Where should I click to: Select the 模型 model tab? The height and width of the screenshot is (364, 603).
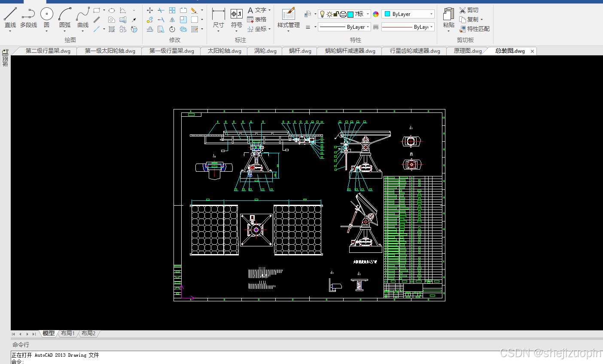coord(49,333)
